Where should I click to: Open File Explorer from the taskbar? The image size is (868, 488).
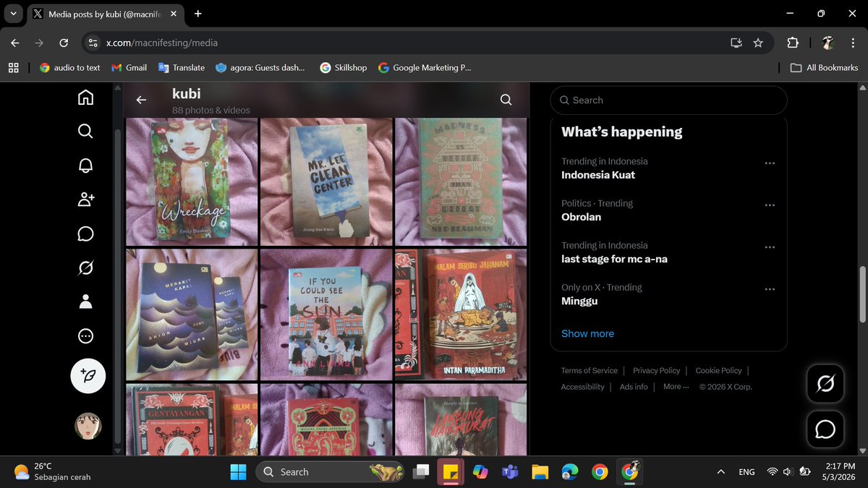coord(540,472)
